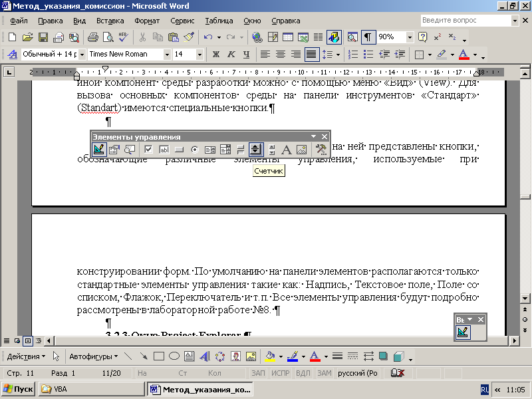Open the Файл menu
Image resolution: width=532 pixels, height=399 pixels.
tap(19, 21)
